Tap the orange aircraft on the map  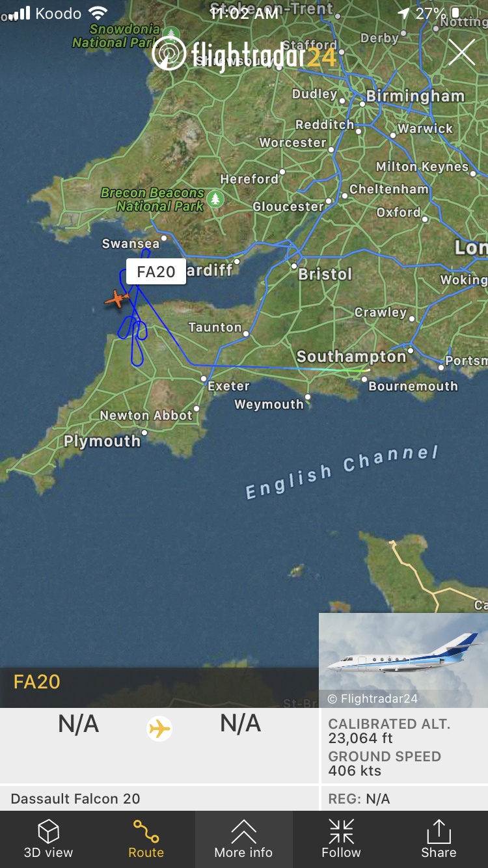(117, 299)
